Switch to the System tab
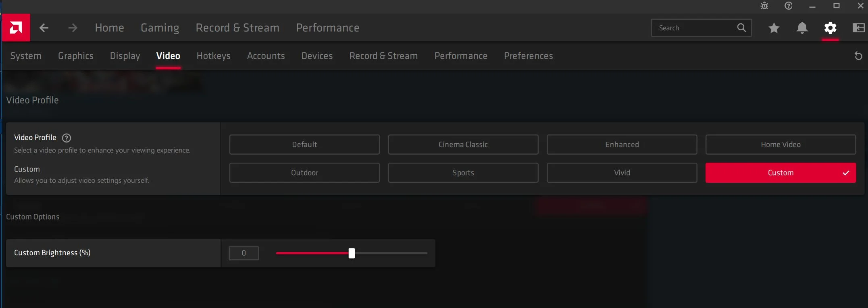Image resolution: width=868 pixels, height=308 pixels. (x=26, y=56)
